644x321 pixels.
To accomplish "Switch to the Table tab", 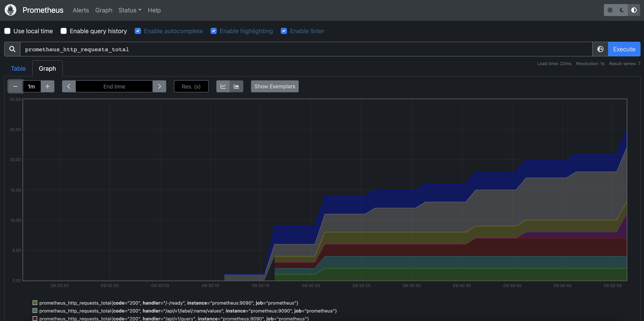I will (x=18, y=69).
